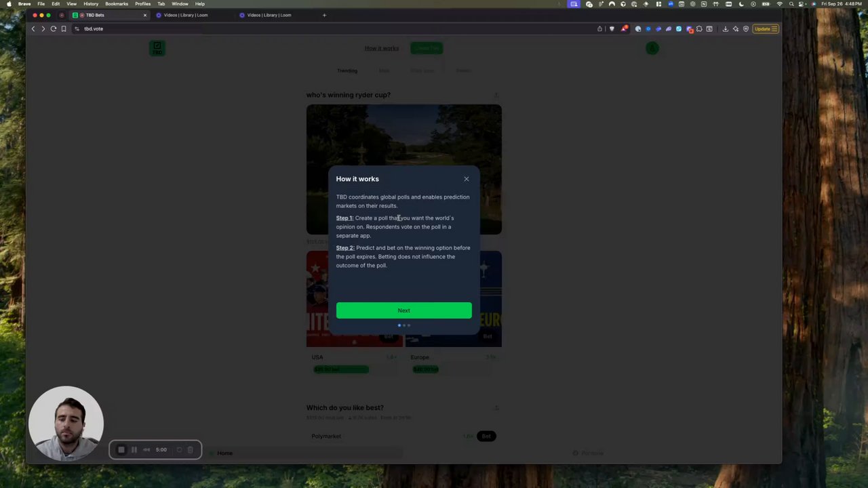Click the green Next button in the dialog
Viewport: 868px width, 488px height.
[x=403, y=310]
